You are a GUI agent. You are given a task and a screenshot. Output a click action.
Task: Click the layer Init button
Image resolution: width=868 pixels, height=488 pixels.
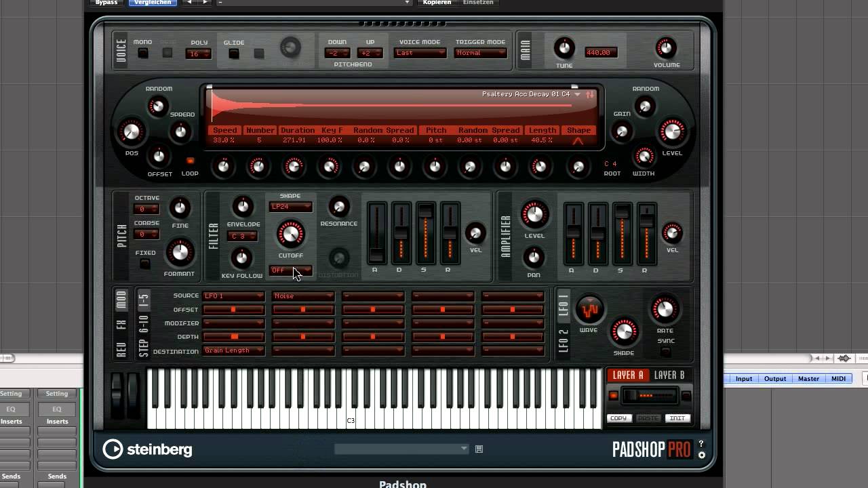(x=677, y=418)
